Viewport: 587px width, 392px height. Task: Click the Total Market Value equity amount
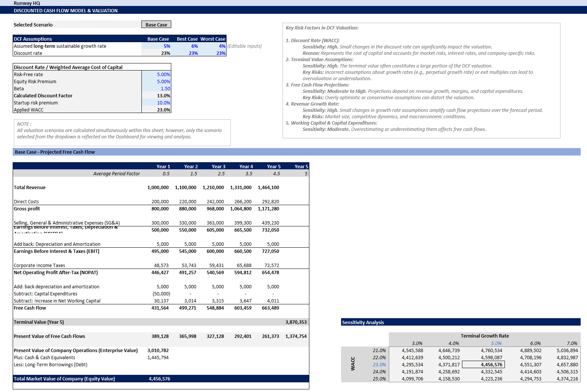pos(159,379)
